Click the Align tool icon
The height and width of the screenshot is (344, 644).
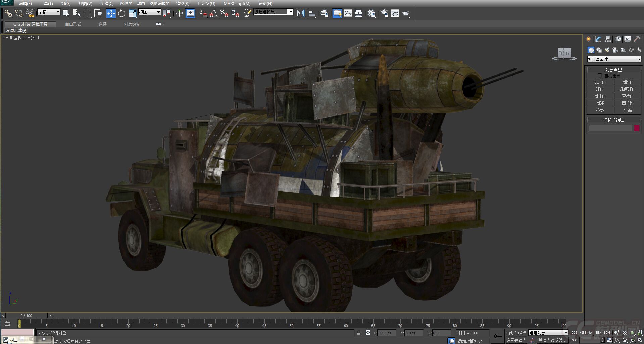(x=312, y=13)
